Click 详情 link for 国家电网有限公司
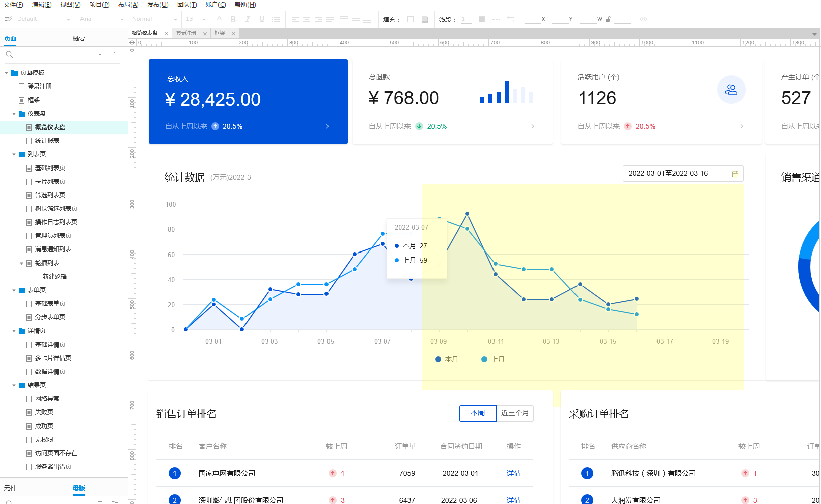 click(x=514, y=473)
